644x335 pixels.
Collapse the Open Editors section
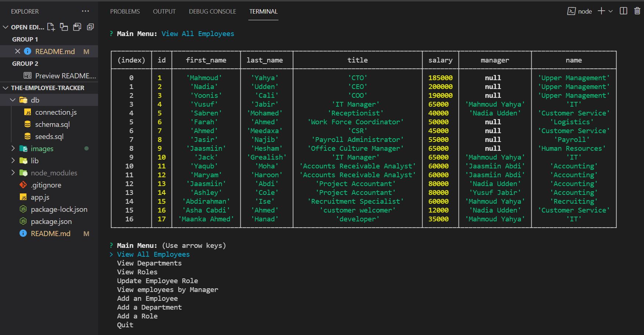pos(6,27)
